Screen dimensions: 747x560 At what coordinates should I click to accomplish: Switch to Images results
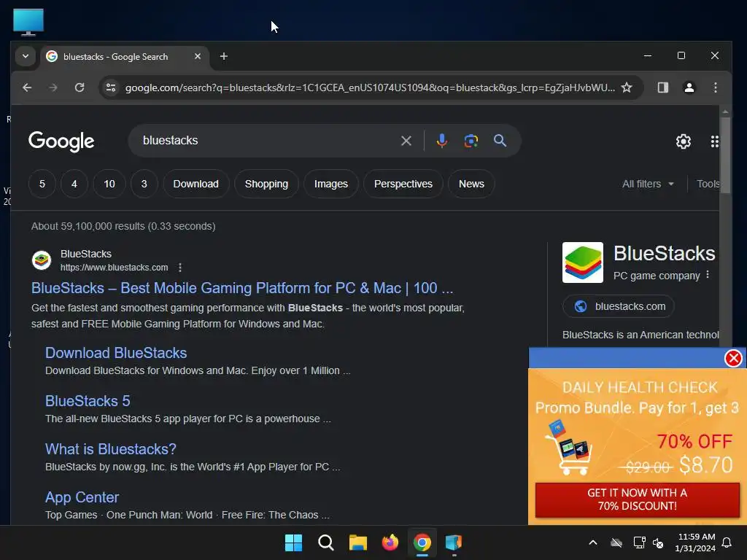click(330, 184)
